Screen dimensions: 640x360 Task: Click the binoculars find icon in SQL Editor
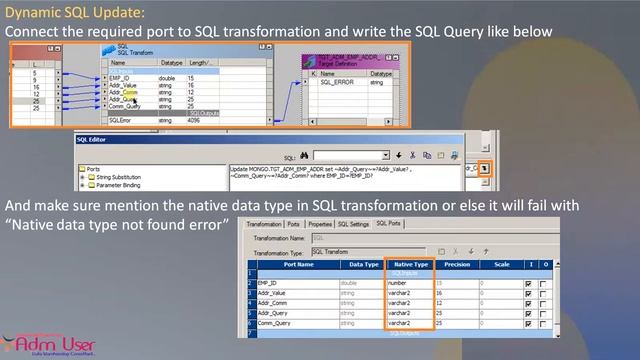pyautogui.click(x=304, y=156)
